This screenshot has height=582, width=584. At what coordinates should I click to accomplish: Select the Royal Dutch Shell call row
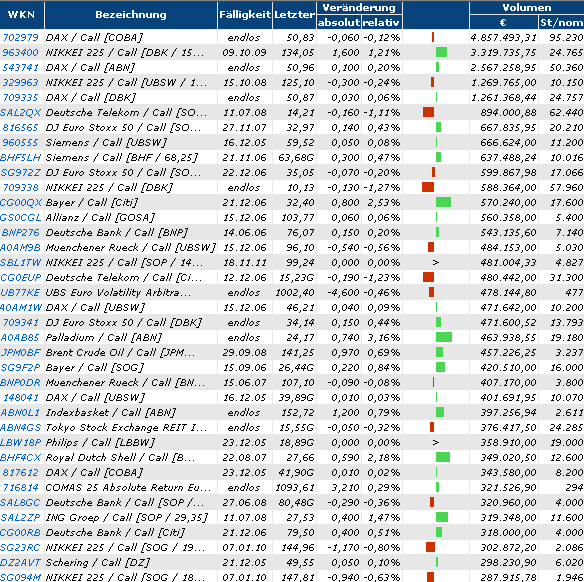pos(292,457)
